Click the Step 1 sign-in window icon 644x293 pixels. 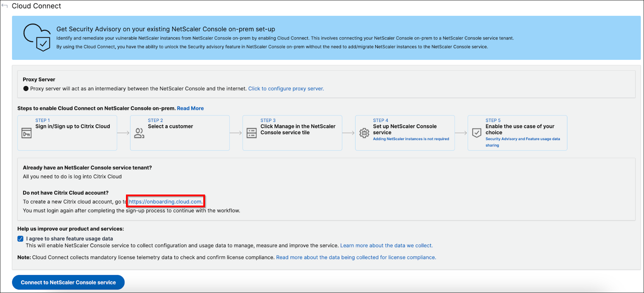(27, 133)
